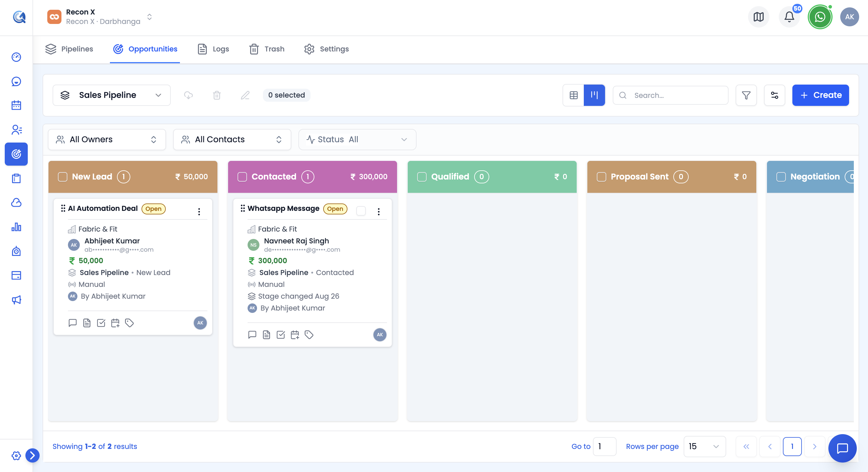Switch to the Trash tab
868x472 pixels.
click(x=267, y=49)
